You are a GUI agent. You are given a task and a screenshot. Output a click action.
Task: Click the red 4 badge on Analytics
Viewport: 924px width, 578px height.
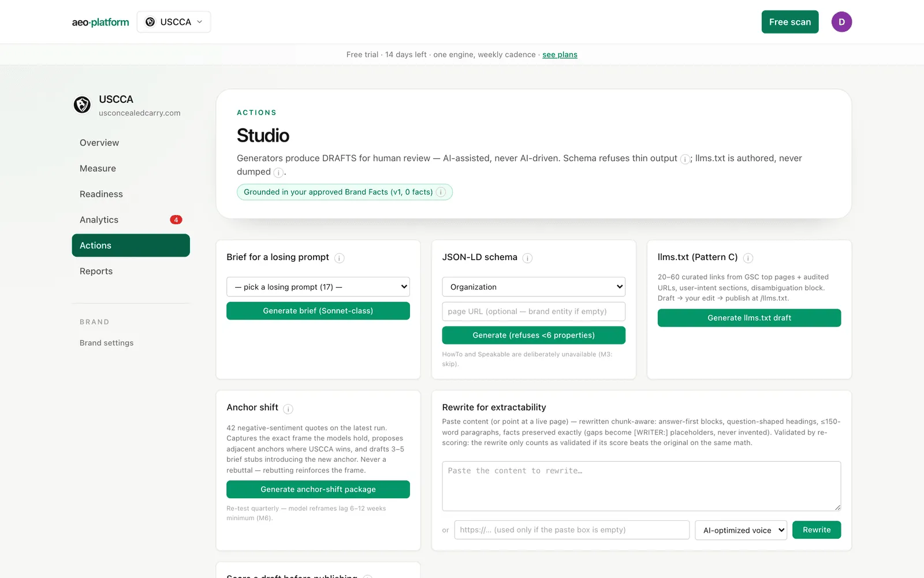point(176,220)
